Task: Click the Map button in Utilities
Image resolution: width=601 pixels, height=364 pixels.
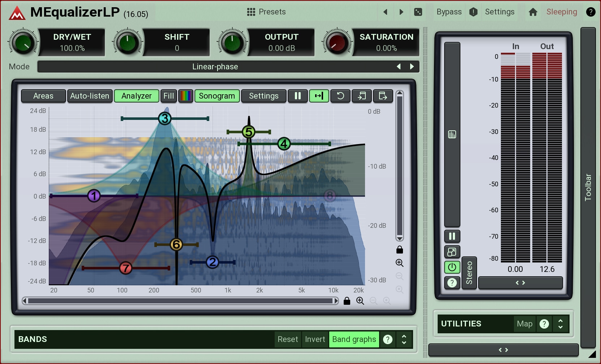Action: click(x=525, y=324)
